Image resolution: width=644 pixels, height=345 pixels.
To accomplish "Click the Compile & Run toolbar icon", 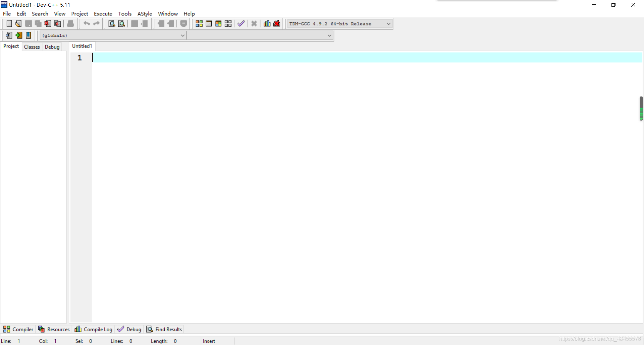I will (218, 23).
